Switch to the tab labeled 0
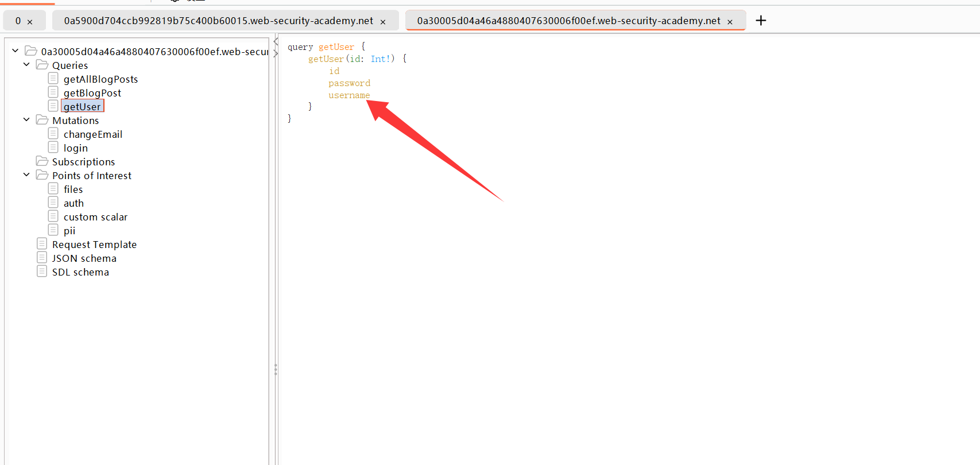 pyautogui.click(x=18, y=21)
